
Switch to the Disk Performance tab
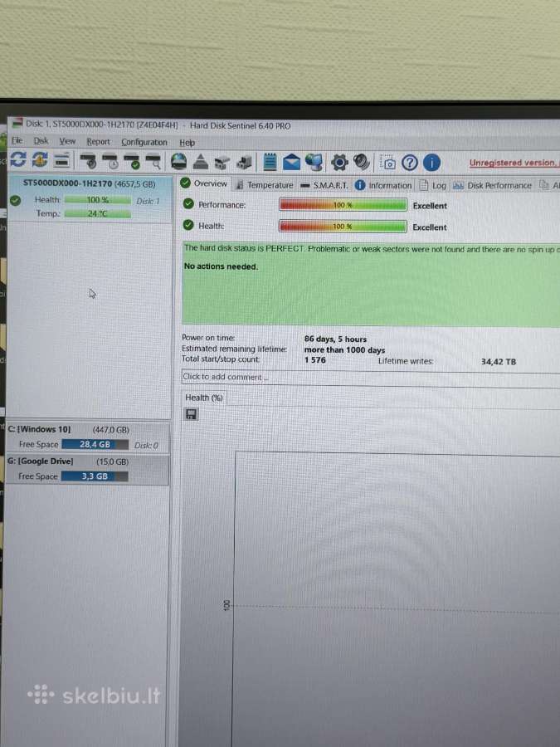click(492, 185)
